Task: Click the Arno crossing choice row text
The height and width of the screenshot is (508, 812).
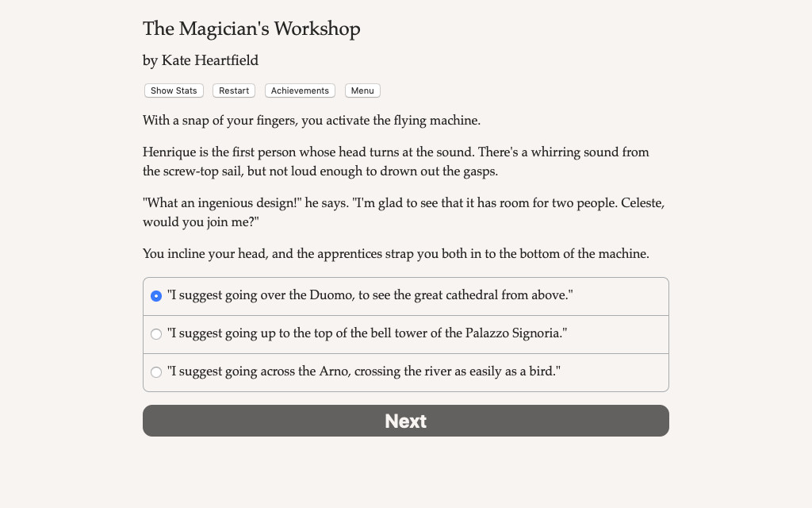Action: pos(365,371)
